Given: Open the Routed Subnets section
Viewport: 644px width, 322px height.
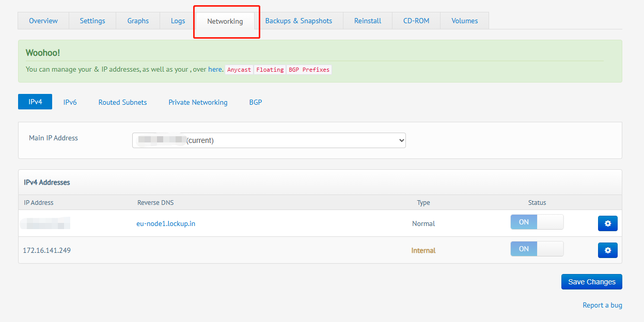Looking at the screenshot, I should [x=122, y=102].
